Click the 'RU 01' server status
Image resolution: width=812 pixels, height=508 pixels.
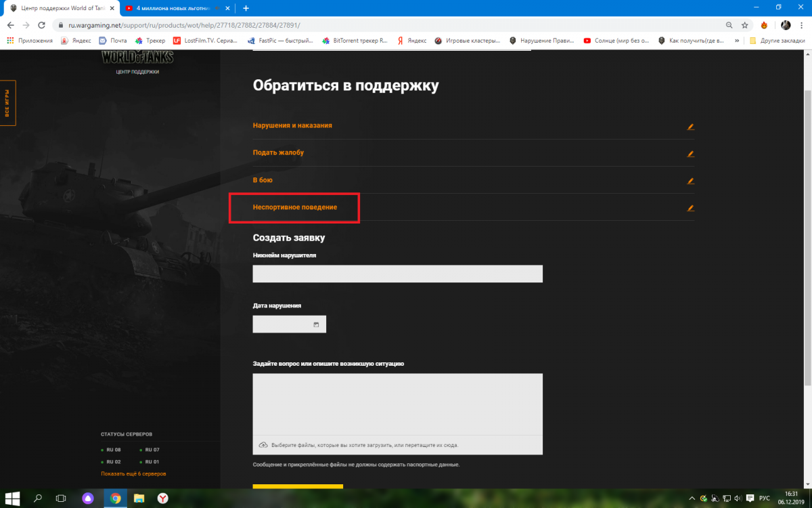tap(150, 462)
